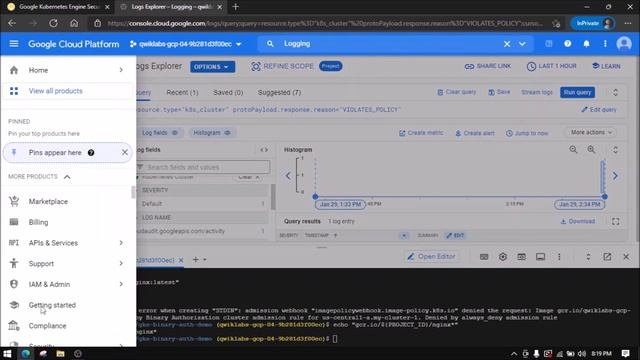
Task: Click Create metric
Action: point(421,133)
